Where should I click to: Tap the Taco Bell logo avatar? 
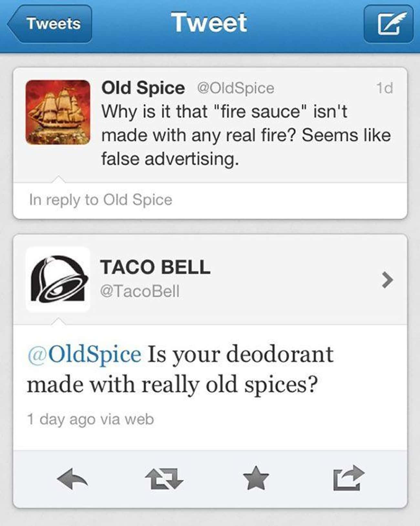[x=58, y=279]
